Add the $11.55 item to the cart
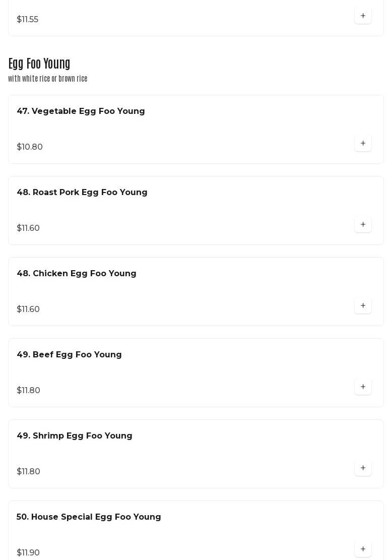Viewport: 392px width, 560px height. pos(363,16)
